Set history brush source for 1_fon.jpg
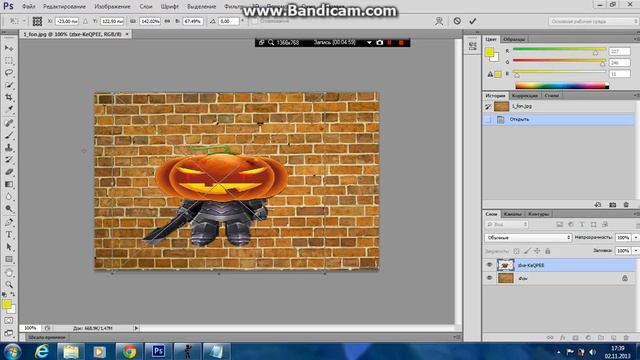Screen dimensions: 640x360 pos(488,107)
